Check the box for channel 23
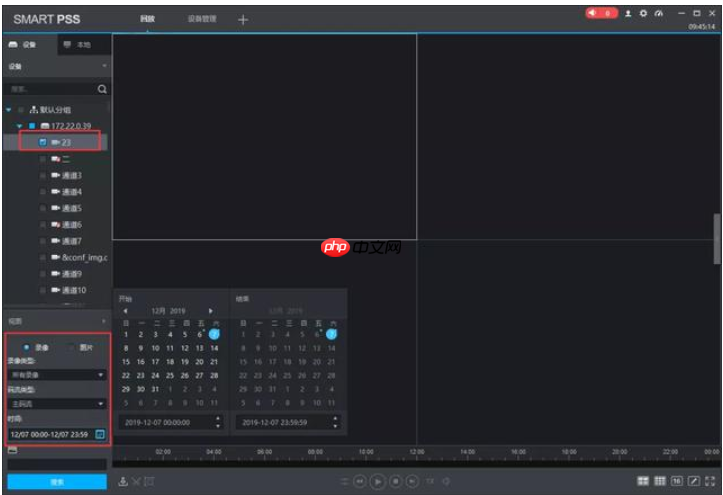Screen dimensions: 723x495 click(42, 142)
